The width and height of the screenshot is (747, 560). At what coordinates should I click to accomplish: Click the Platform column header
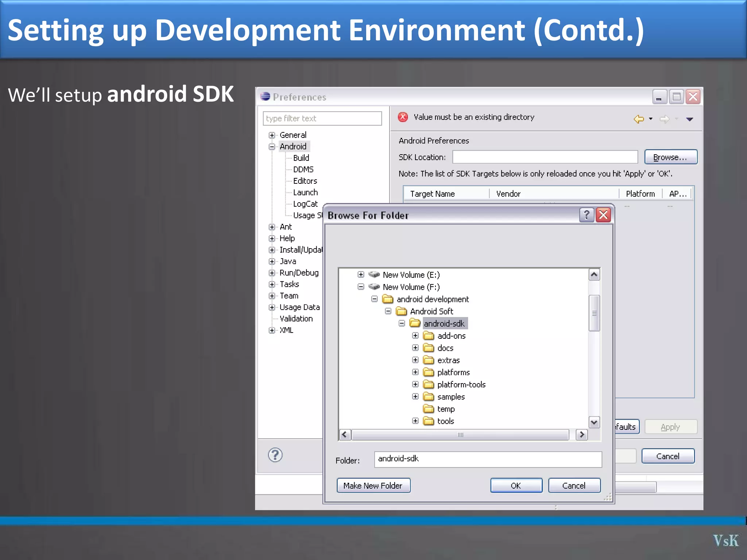pyautogui.click(x=640, y=194)
